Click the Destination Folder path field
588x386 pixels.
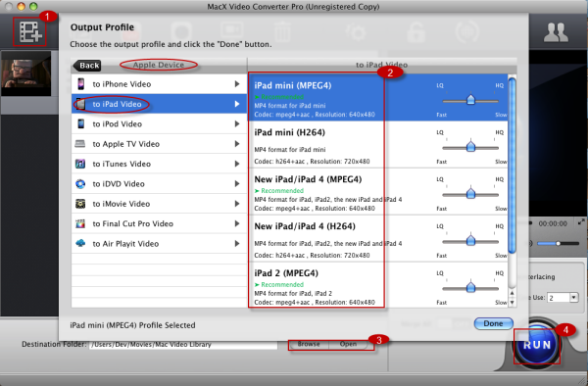tap(183, 345)
